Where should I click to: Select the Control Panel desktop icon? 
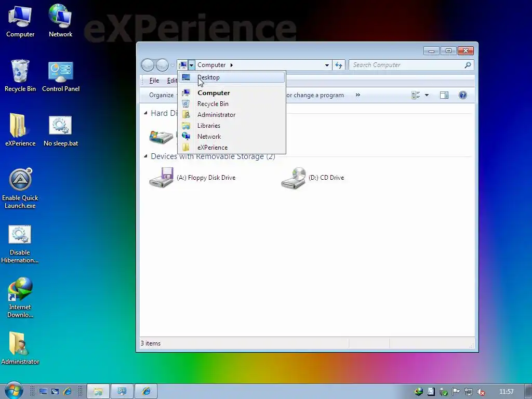[61, 76]
